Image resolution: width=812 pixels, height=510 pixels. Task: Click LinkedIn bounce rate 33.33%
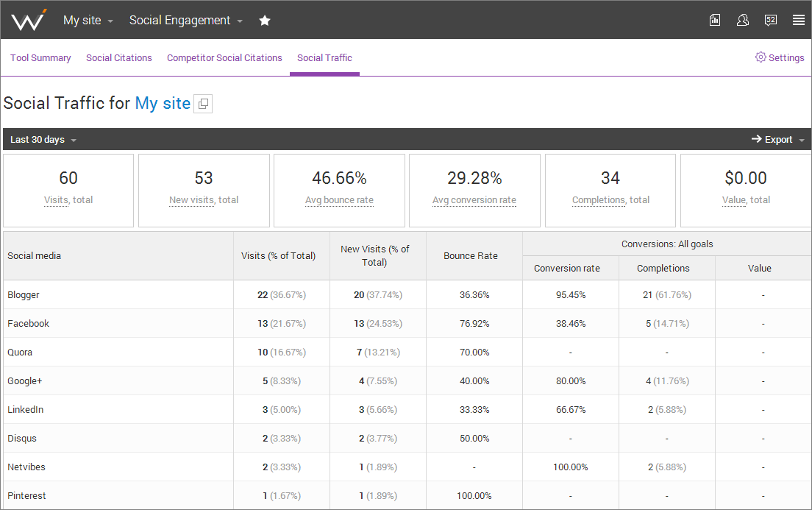click(474, 409)
